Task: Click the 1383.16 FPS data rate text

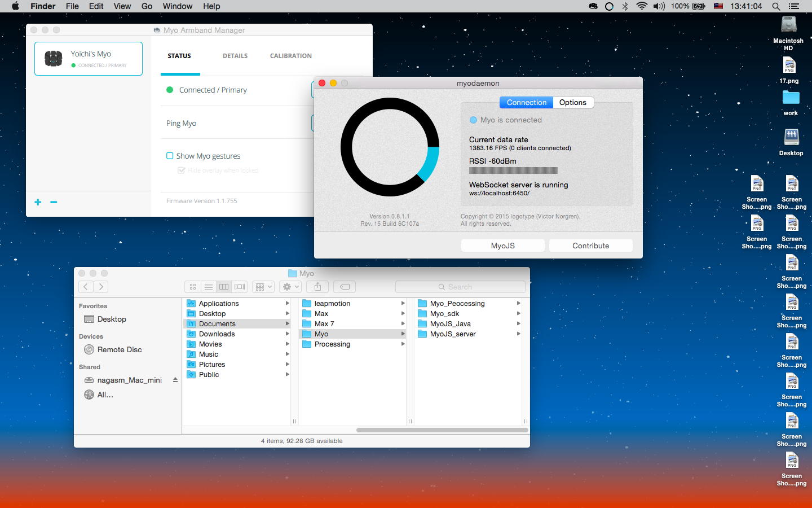Action: [520, 148]
